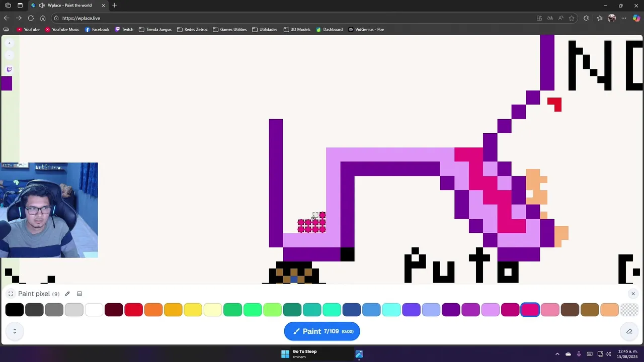Screen dimensions: 644x362
Task: Select the eraser tool at bottom right
Action: click(629, 331)
